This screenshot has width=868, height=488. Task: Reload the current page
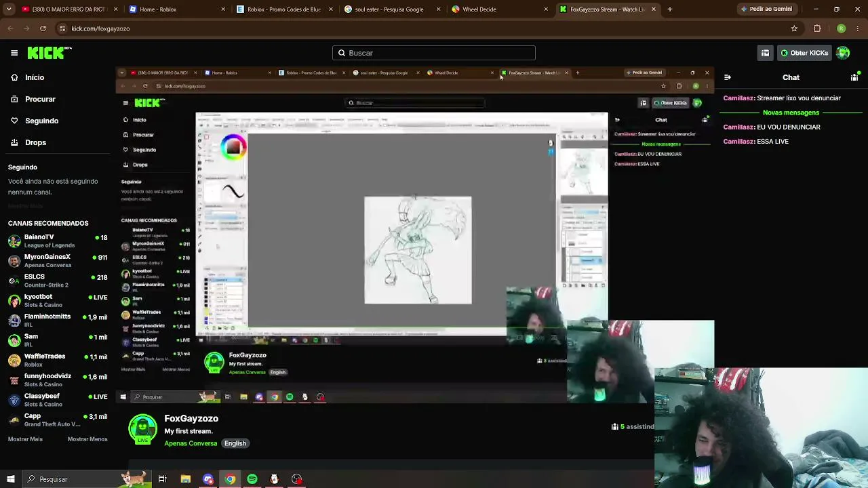pos(43,28)
